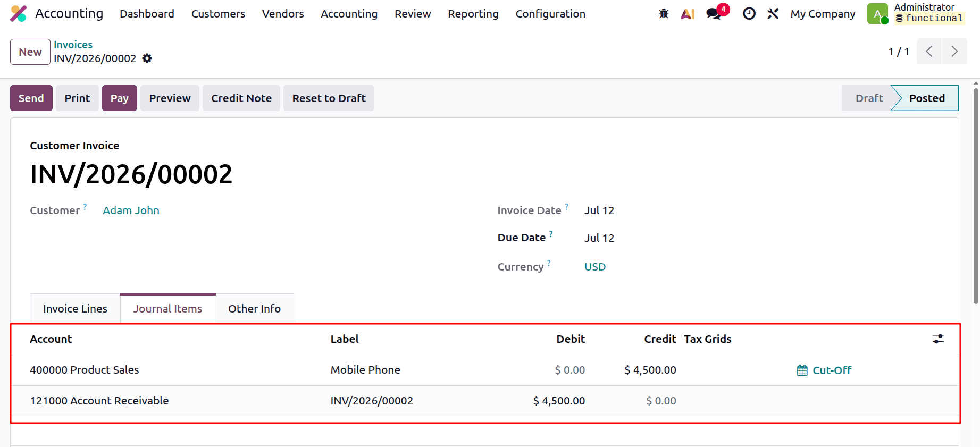
Task: Go to the previous record arrow
Action: [x=929, y=52]
